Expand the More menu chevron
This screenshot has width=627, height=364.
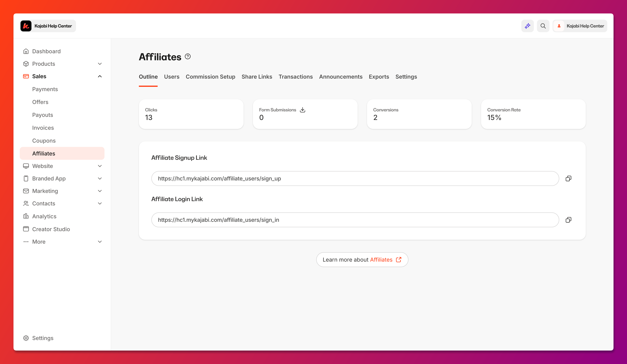(x=100, y=241)
